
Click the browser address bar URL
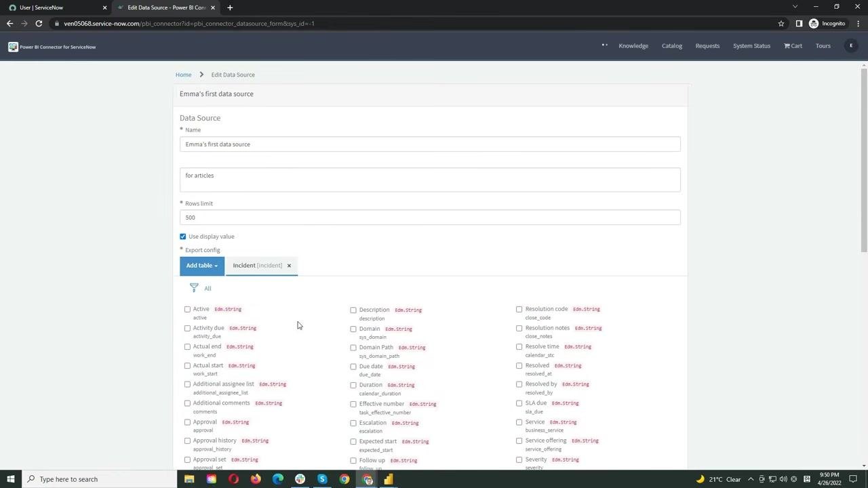pos(189,24)
